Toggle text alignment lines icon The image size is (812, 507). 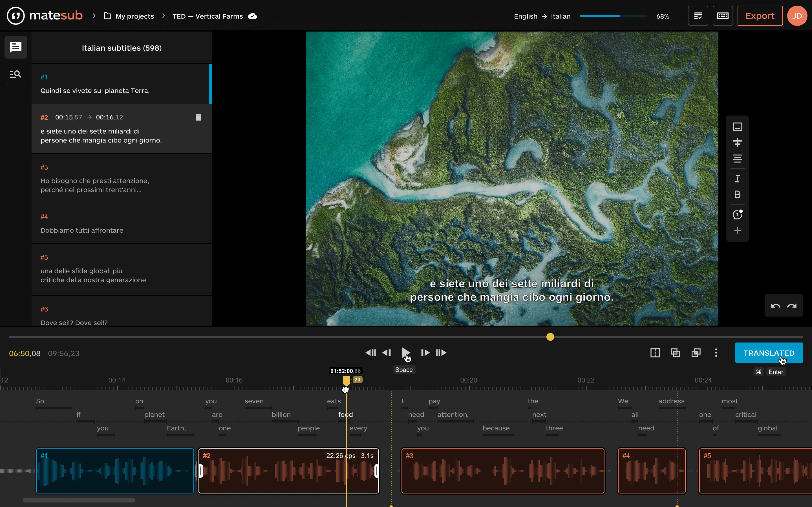click(737, 158)
